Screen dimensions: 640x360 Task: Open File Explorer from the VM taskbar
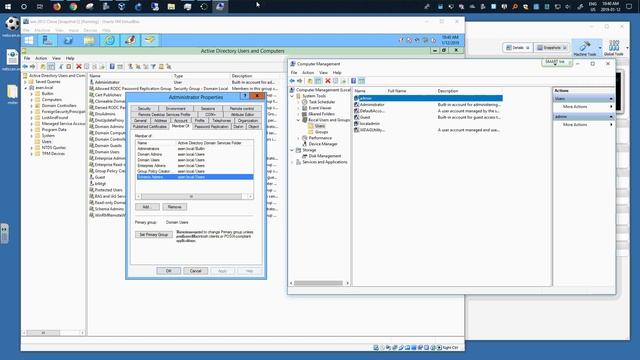[x=89, y=40]
